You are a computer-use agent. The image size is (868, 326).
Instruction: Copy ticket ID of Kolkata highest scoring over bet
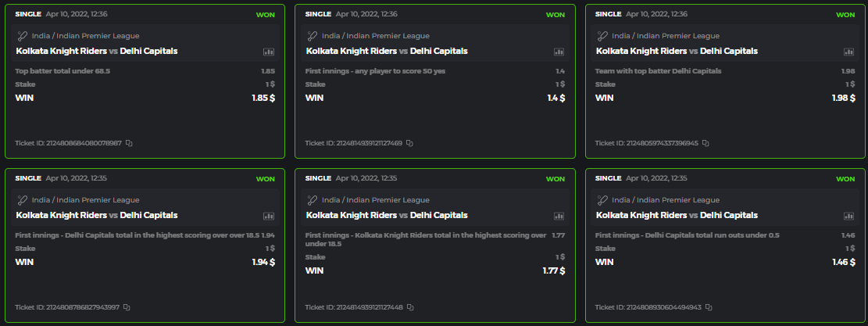tap(409, 307)
